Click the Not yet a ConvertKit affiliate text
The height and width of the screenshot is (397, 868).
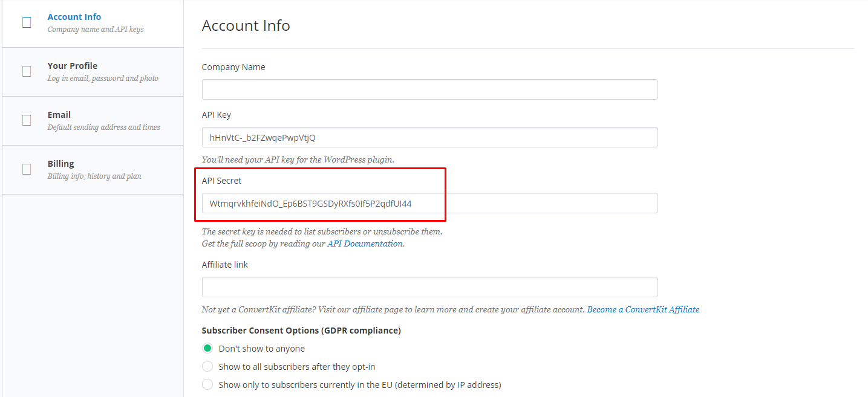(393, 309)
